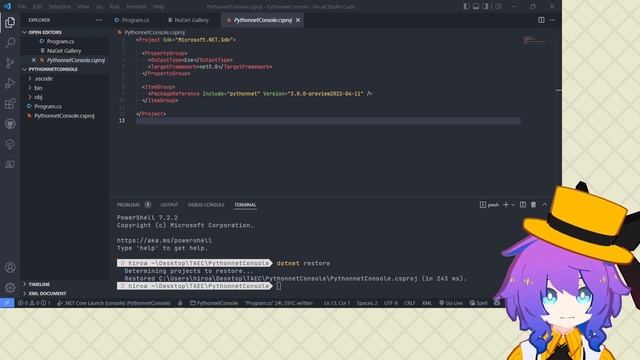Image resolution: width=640 pixels, height=360 pixels.
Task: Toggle primary sidebar layout icon
Action: click(x=467, y=7)
